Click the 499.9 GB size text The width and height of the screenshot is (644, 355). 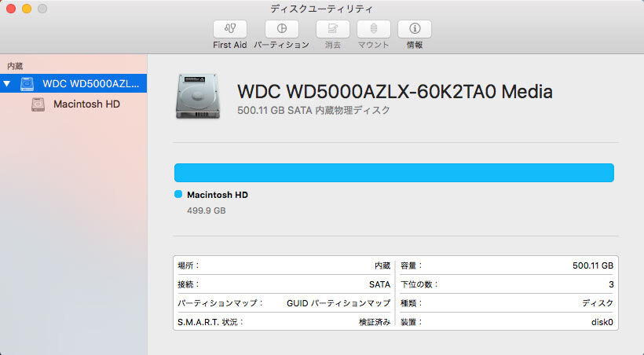(x=207, y=210)
